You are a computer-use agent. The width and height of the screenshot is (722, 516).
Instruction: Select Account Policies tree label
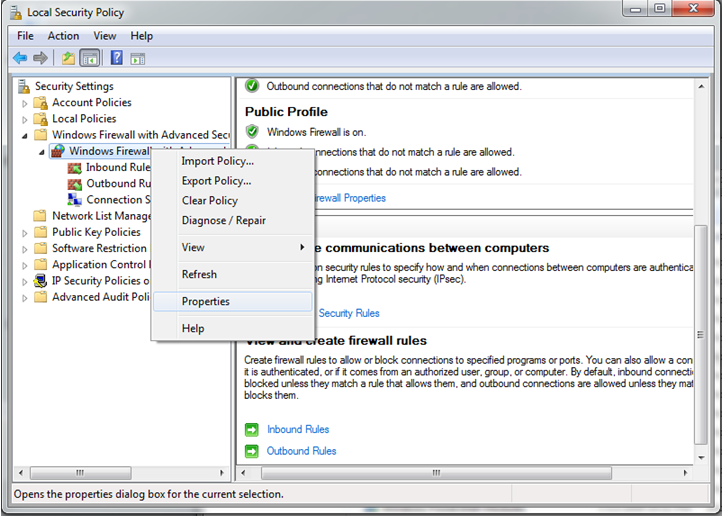(x=92, y=103)
